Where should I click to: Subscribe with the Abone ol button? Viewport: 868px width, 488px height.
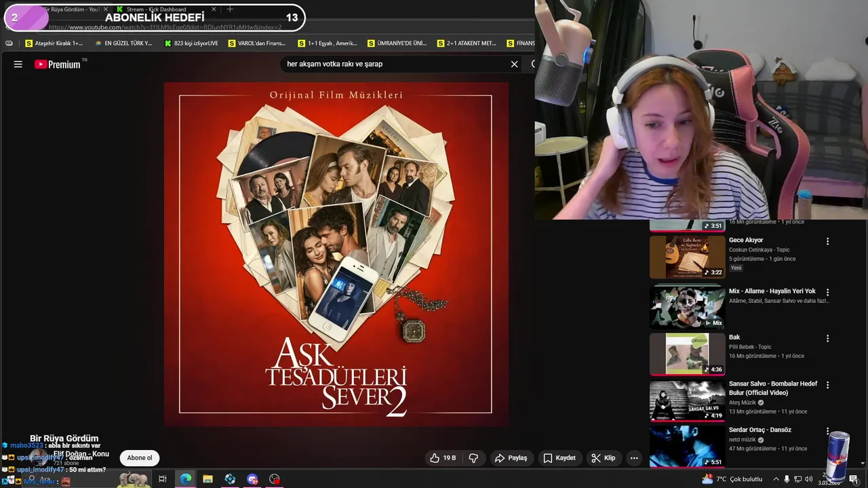[140, 457]
